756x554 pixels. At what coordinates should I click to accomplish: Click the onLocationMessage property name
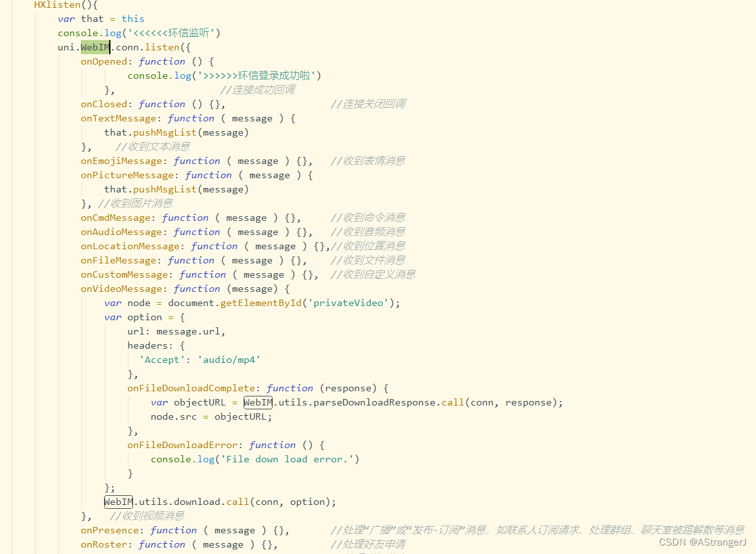tap(130, 246)
